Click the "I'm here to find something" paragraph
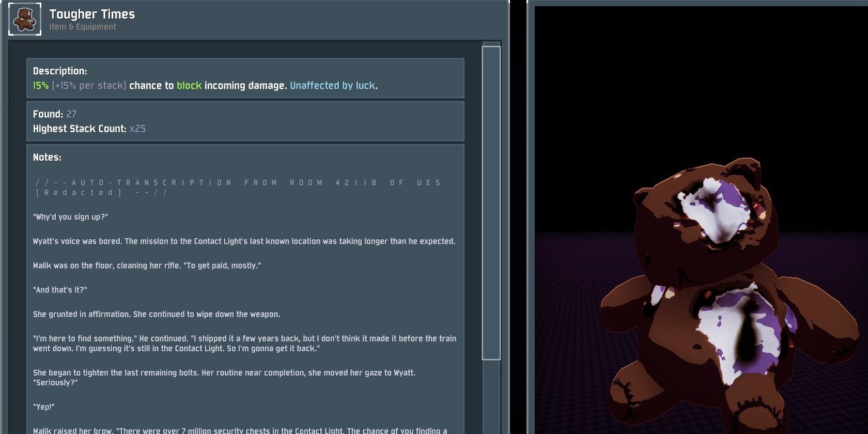Viewport: 868px width, 434px height. click(x=244, y=344)
